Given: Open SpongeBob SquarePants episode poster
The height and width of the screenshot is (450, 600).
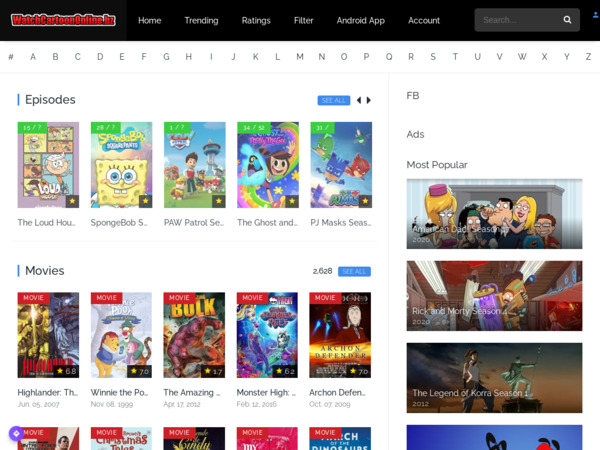Looking at the screenshot, I should pyautogui.click(x=121, y=165).
